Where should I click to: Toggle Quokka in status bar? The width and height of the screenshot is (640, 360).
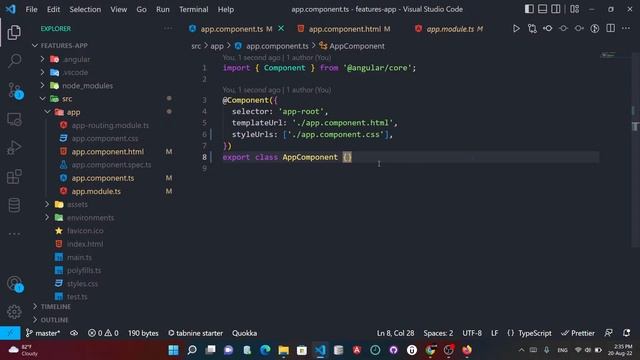244,333
